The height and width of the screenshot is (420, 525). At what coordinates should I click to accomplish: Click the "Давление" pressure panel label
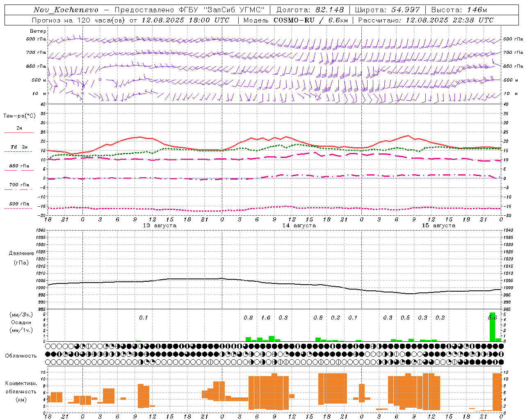tap(21, 253)
